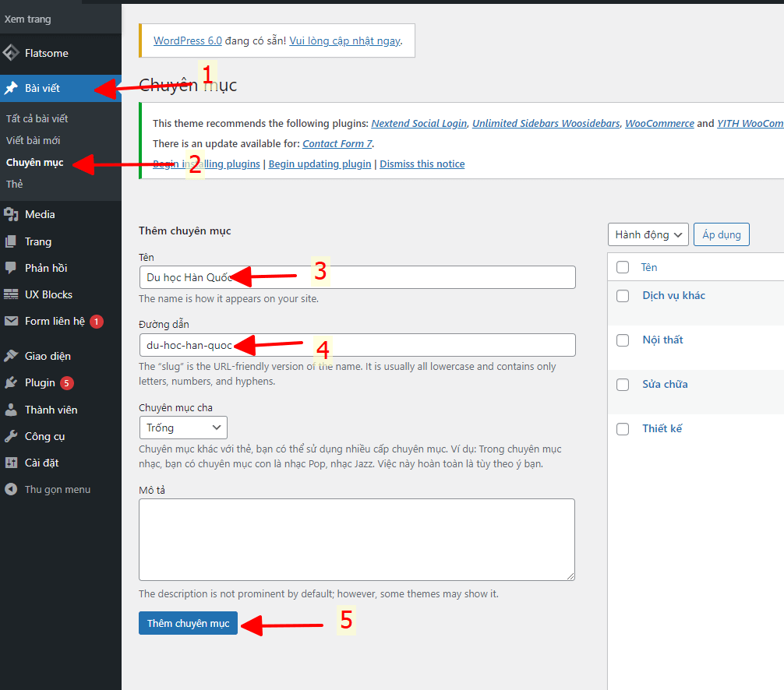The image size is (784, 690).
Task: Click the Áp dụng apply button
Action: (x=721, y=234)
